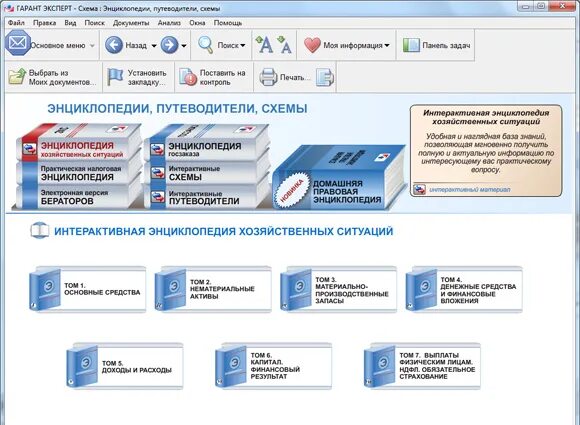The width and height of the screenshot is (580, 425).
Task: Expand the forward history dropdown arrow
Action: click(x=184, y=45)
